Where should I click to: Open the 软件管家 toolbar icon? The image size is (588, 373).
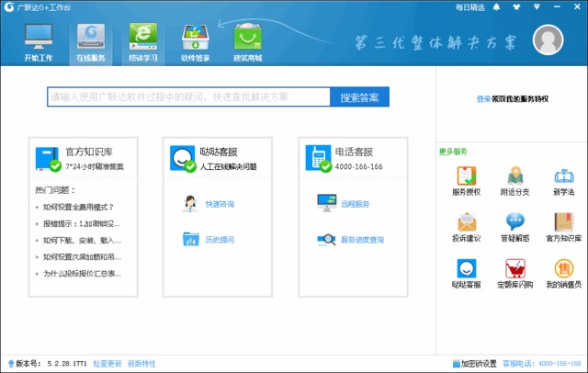coord(195,41)
